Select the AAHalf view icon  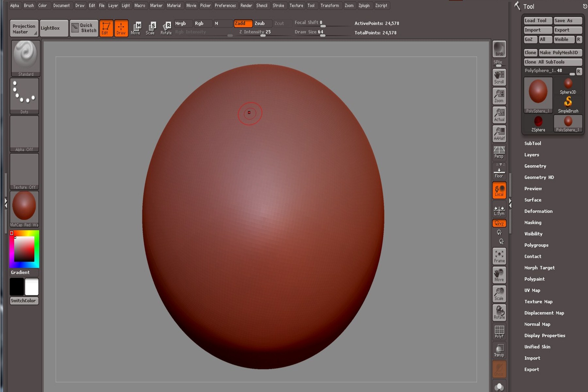(499, 133)
